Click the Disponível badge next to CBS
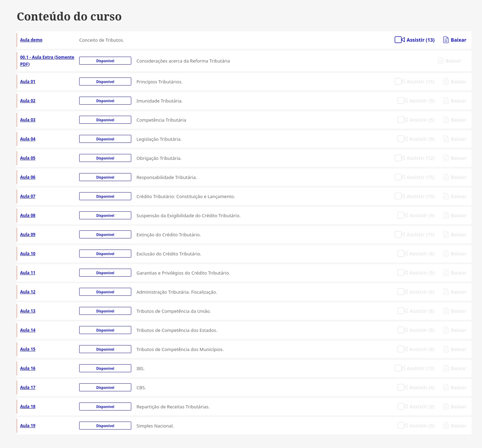The width and height of the screenshot is (482, 448). (x=105, y=388)
